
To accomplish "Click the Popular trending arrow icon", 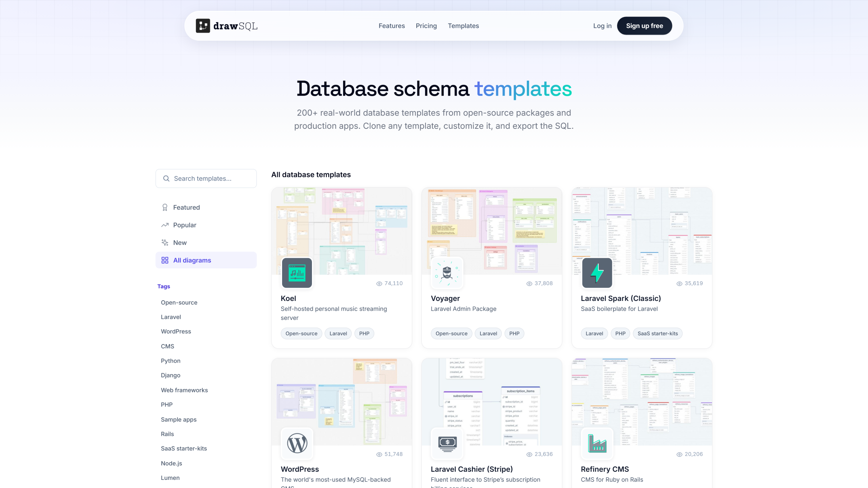I will pyautogui.click(x=165, y=225).
